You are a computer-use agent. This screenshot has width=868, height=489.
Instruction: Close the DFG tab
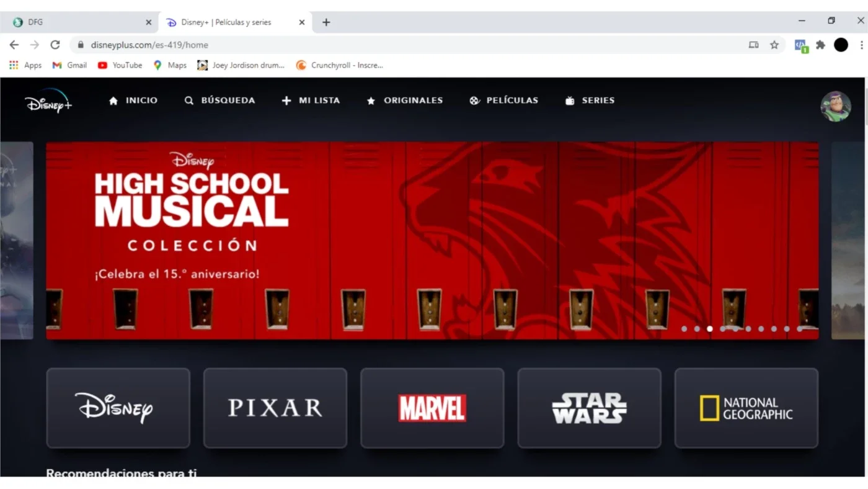[148, 22]
